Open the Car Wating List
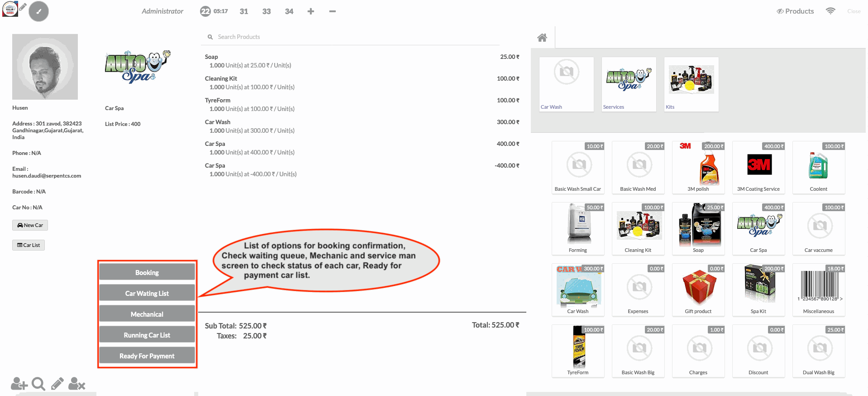Image resolution: width=868 pixels, height=396 pixels. pyautogui.click(x=147, y=293)
